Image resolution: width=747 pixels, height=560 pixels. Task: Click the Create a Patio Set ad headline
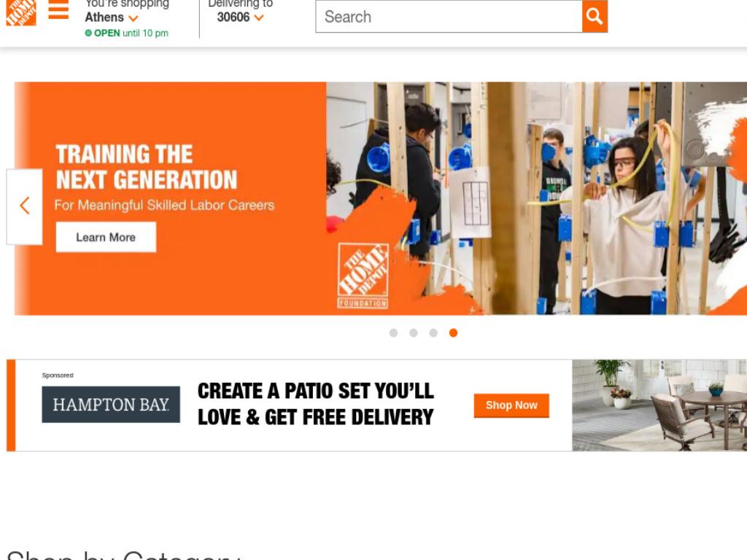click(315, 404)
